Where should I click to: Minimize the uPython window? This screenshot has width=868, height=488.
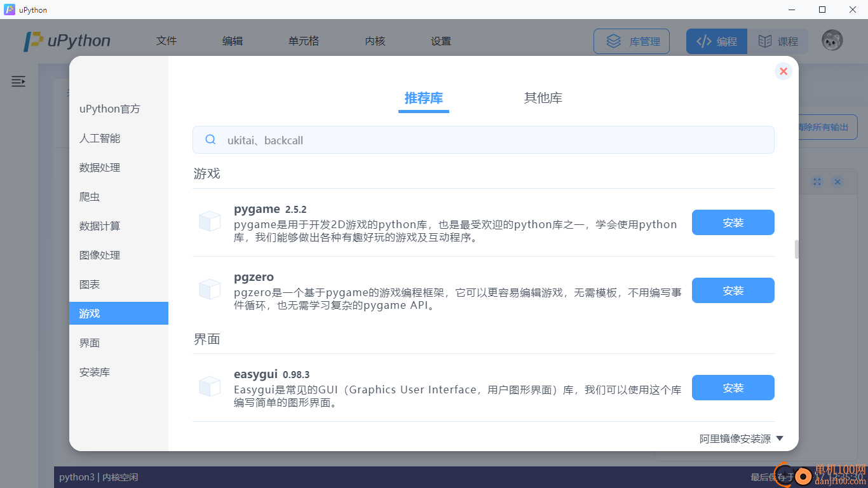(792, 10)
